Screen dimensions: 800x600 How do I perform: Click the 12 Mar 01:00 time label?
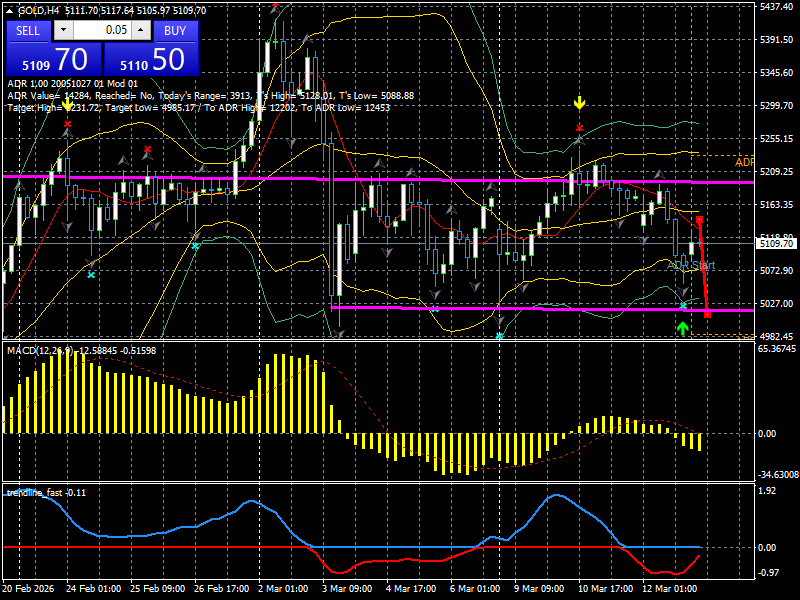[x=669, y=588]
